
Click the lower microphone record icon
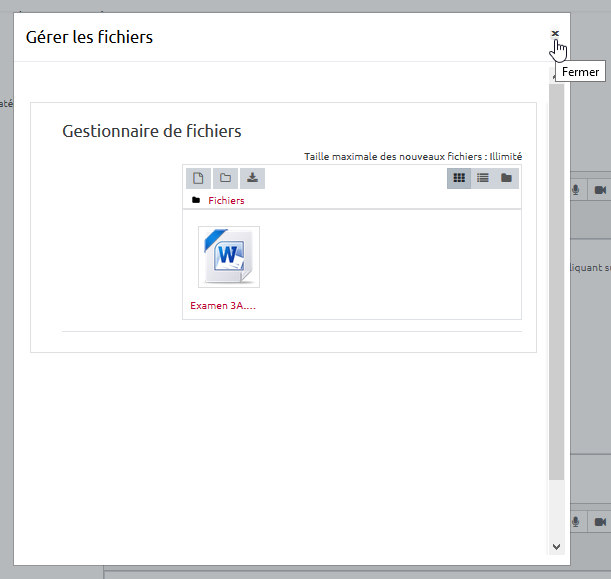tap(577, 522)
